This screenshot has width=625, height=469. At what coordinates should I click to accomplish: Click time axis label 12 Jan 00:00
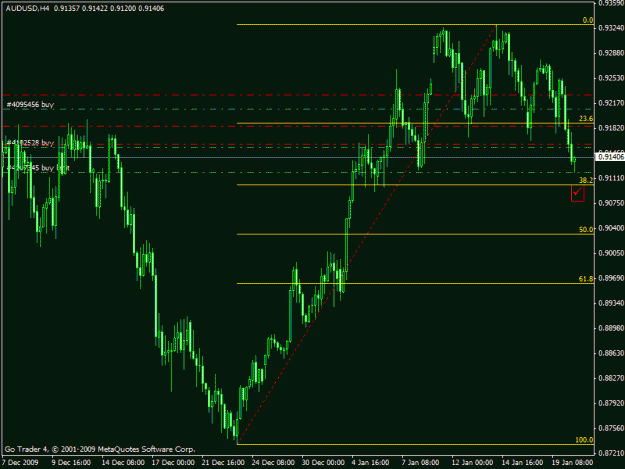tap(472, 463)
